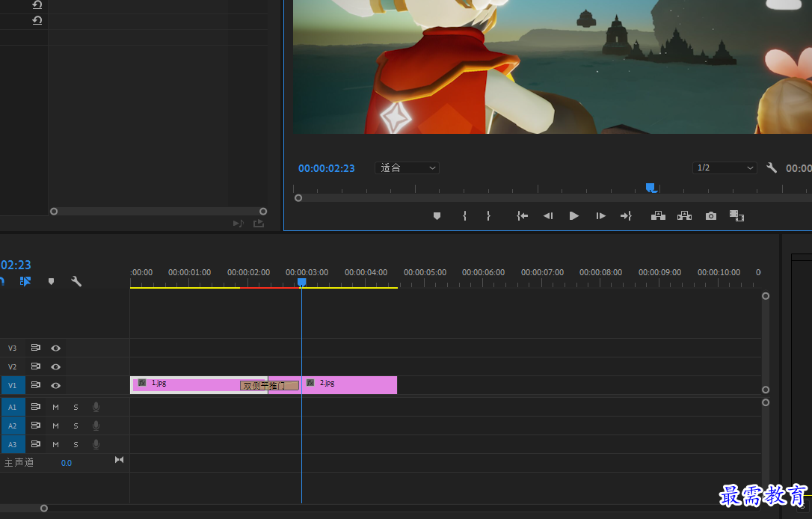
Task: Enable voice-over record on A2
Action: point(96,426)
